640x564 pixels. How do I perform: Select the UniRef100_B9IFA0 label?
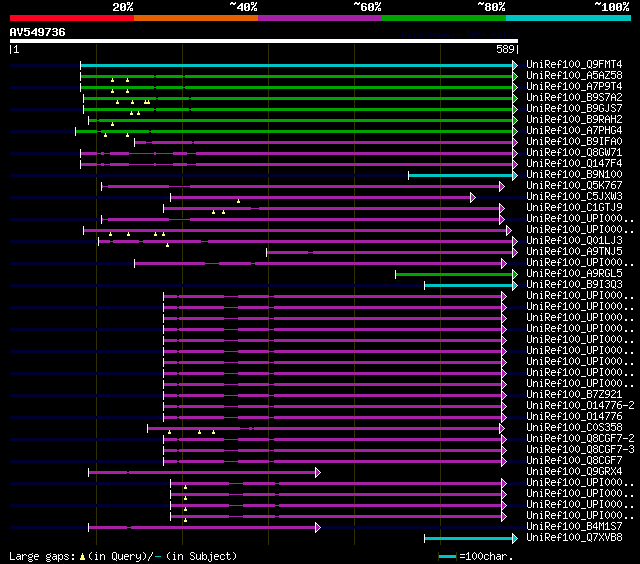coord(574,142)
